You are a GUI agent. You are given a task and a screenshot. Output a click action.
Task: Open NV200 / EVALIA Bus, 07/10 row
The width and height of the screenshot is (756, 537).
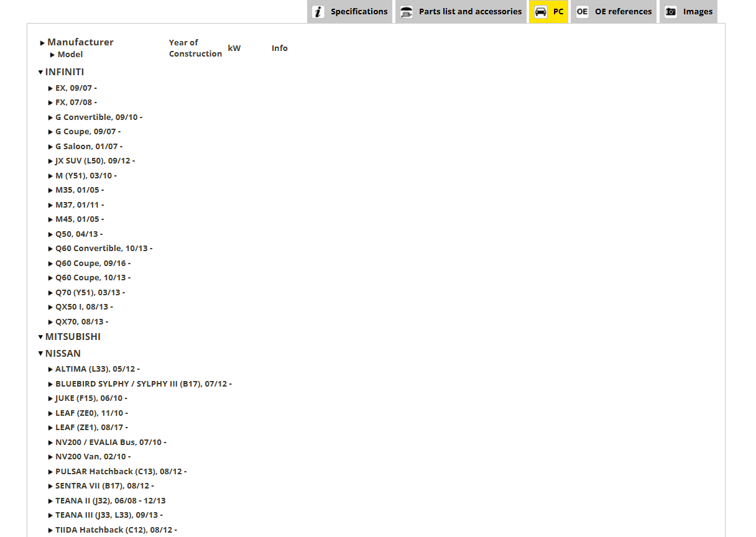pos(111,442)
